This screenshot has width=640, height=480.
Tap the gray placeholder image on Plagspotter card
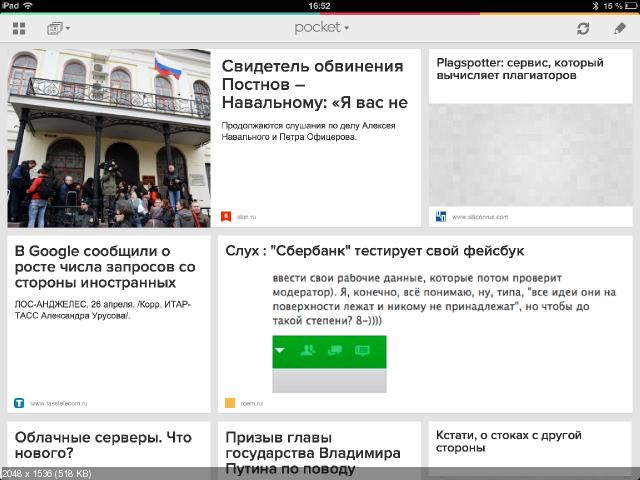(x=530, y=155)
